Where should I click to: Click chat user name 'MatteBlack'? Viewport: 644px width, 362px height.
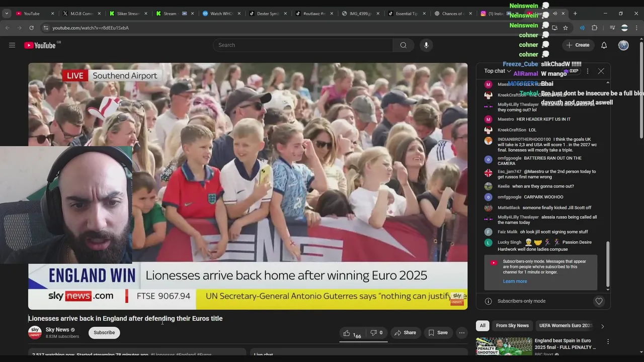point(509,208)
